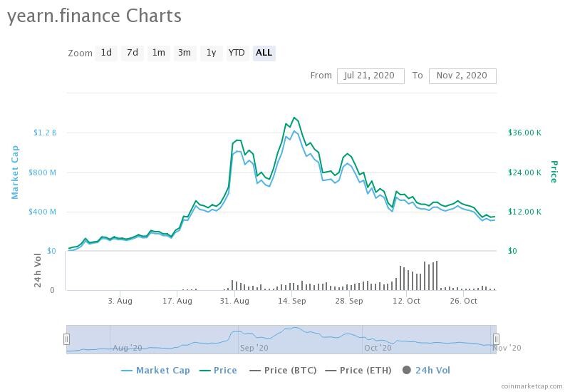Select the YTD zoom range
Image resolution: width=570 pixels, height=392 pixels.
[237, 53]
